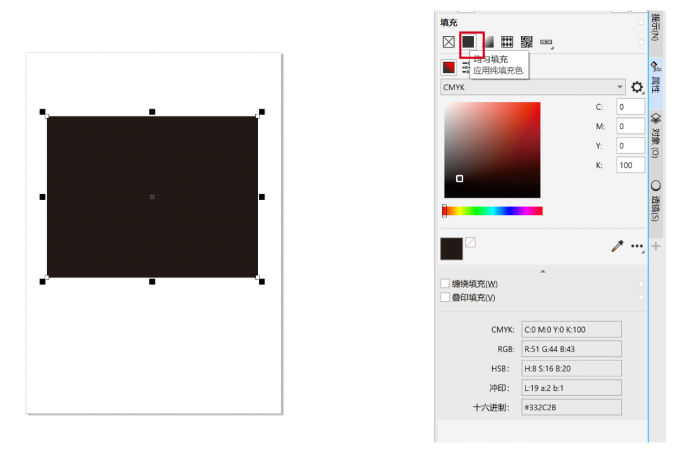The image size is (680, 455).
Task: Click the left-middle selection handle
Action: tap(42, 197)
